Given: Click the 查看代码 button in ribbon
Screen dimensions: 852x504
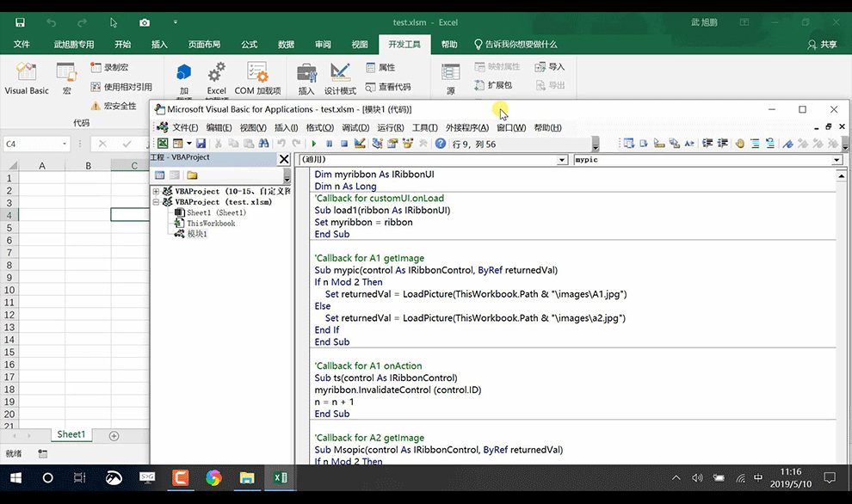Looking at the screenshot, I should coord(388,87).
